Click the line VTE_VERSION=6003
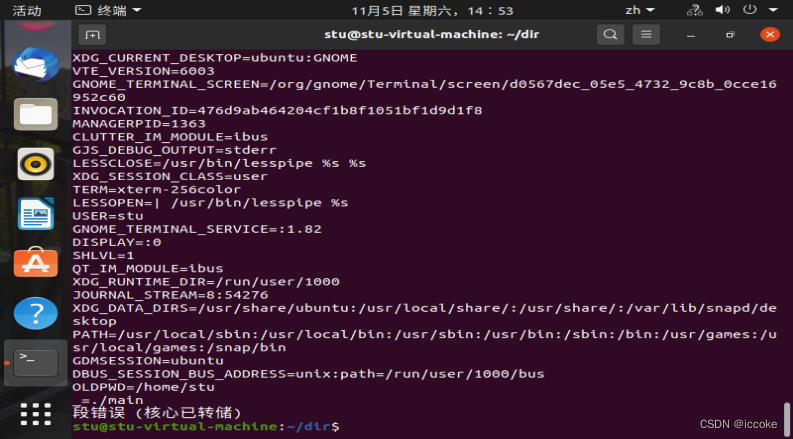 click(144, 71)
